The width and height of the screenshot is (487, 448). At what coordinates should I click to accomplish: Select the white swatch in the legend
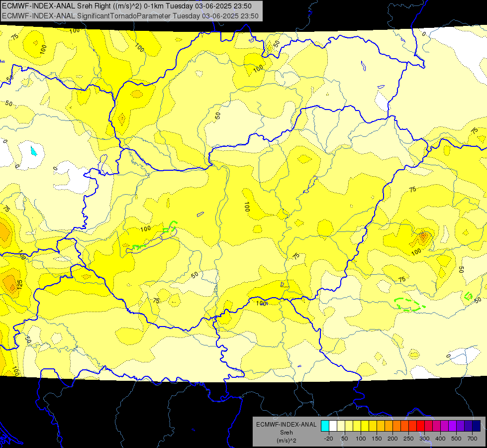pyautogui.click(x=333, y=426)
